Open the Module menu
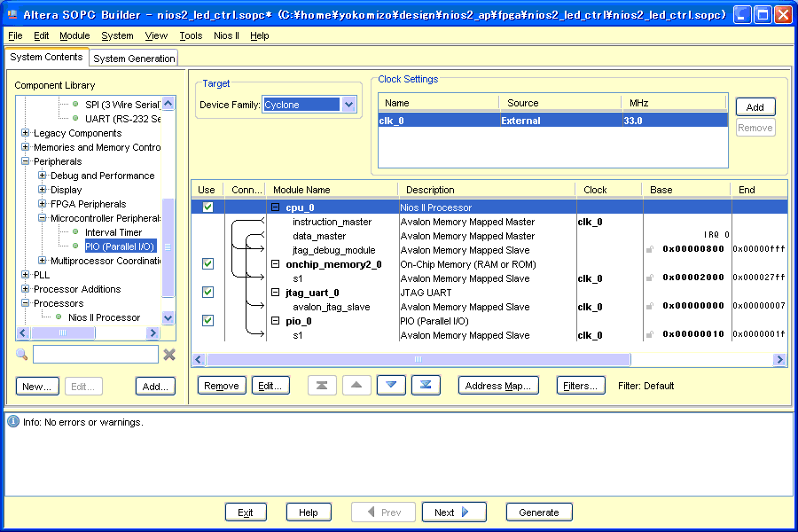 point(74,35)
